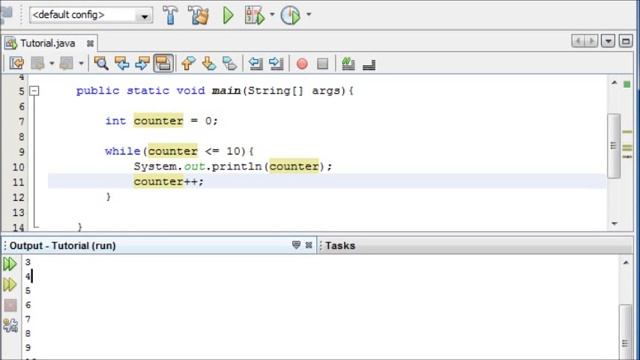Click 'counter++;' on line 11

click(169, 182)
